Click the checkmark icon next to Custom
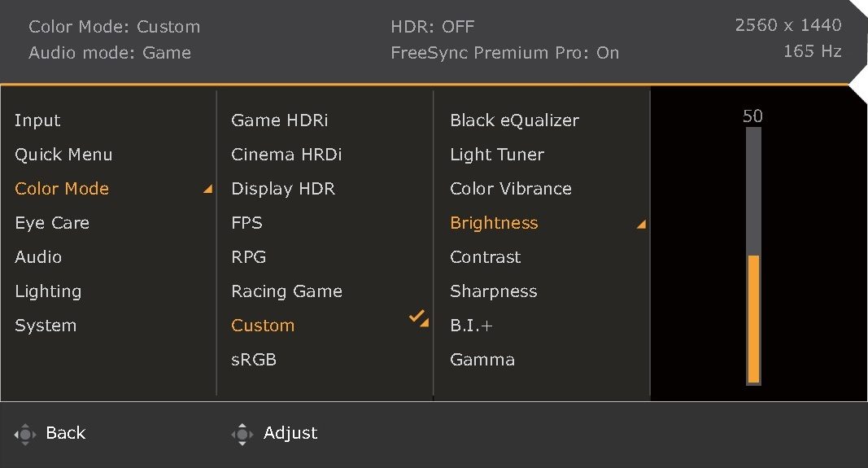The height and width of the screenshot is (468, 868). pos(417,316)
